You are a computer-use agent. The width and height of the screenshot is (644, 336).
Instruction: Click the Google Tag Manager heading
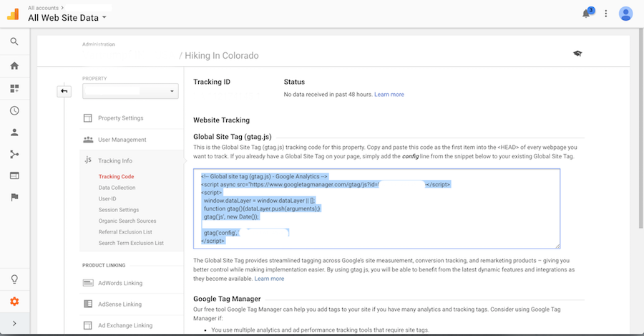tap(227, 299)
